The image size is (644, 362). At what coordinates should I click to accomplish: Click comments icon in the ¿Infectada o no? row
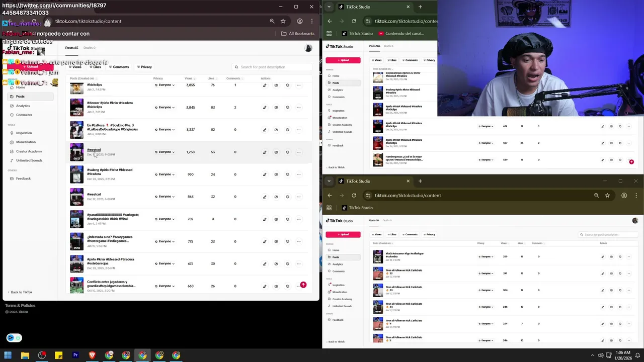click(x=287, y=241)
